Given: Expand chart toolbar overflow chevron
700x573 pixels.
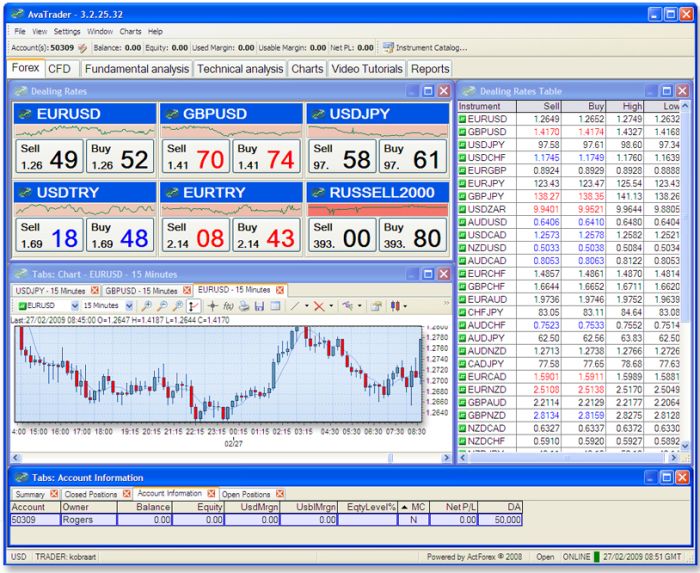Looking at the screenshot, I should (446, 303).
